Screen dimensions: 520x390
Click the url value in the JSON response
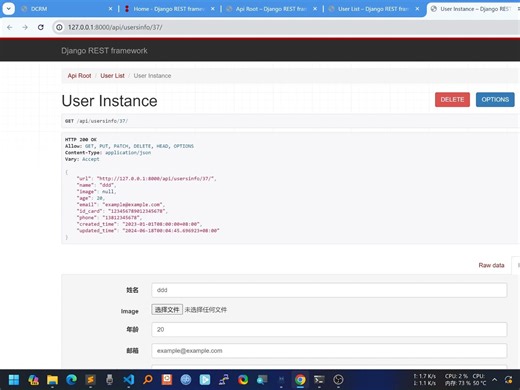coord(156,179)
